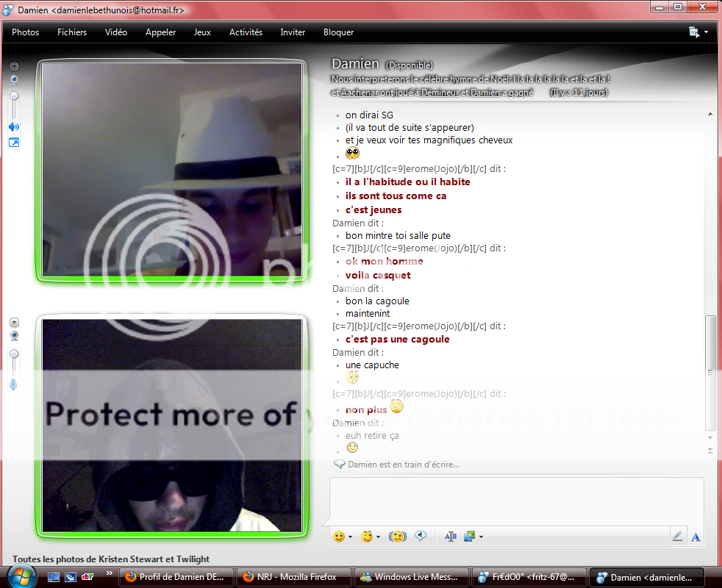Expand the options dropdown beside your own webcam
The height and width of the screenshot is (588, 722).
click(x=14, y=323)
